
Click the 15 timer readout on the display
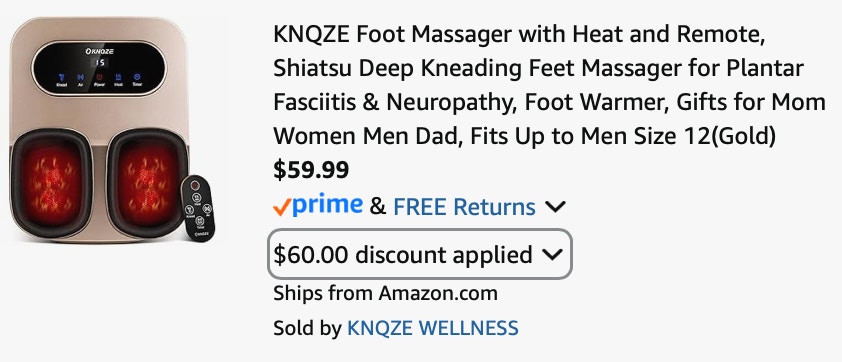point(100,62)
